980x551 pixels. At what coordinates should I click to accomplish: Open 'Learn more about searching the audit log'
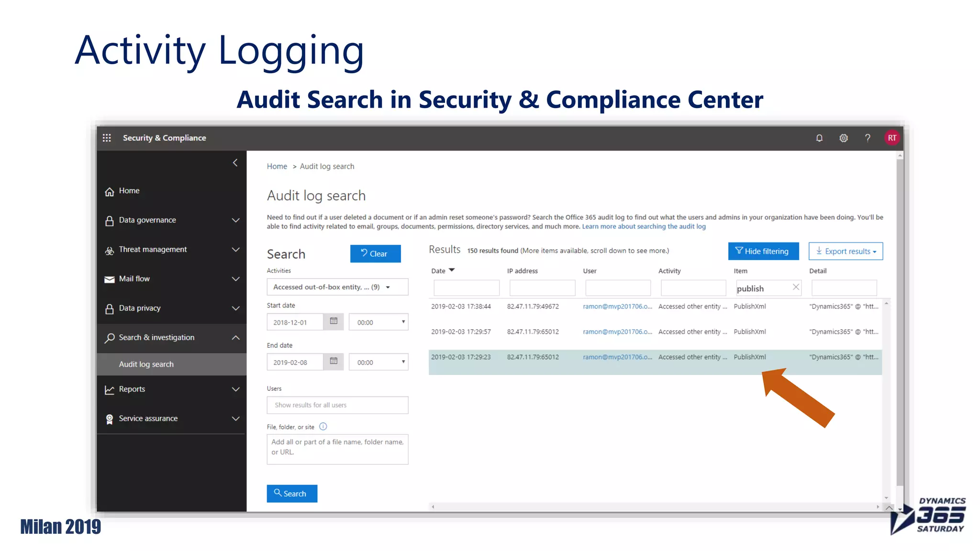click(644, 226)
